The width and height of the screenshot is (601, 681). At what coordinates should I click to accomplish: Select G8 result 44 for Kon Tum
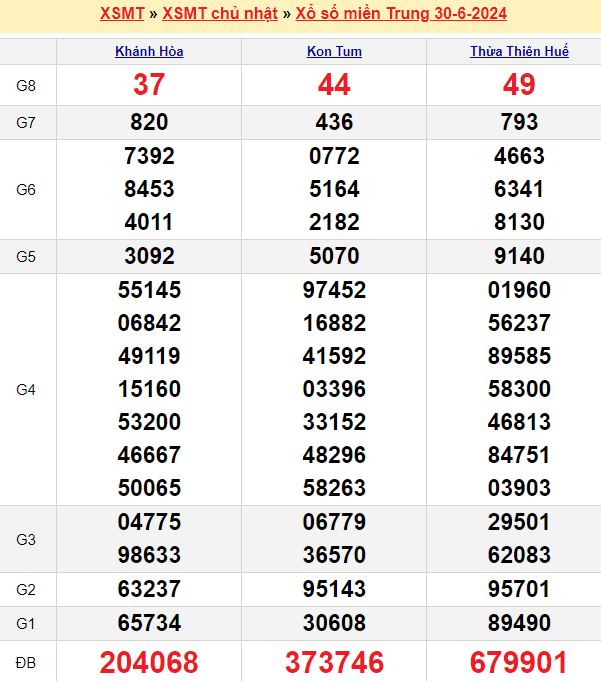click(334, 84)
